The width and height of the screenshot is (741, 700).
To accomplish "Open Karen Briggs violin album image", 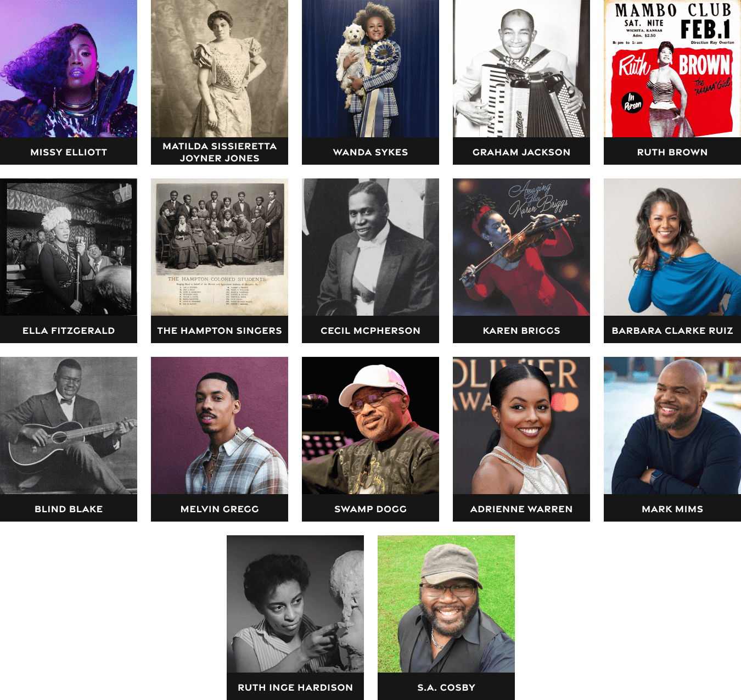I will (x=521, y=247).
